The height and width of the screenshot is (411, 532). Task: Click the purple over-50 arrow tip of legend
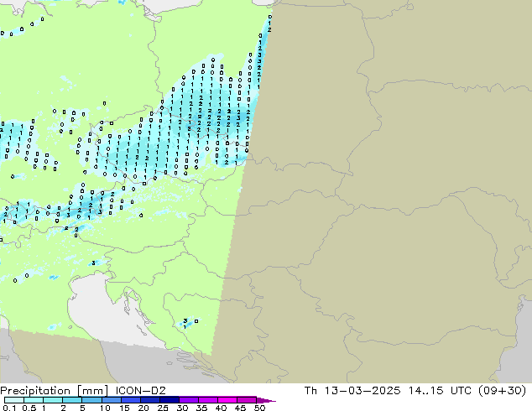(266, 400)
